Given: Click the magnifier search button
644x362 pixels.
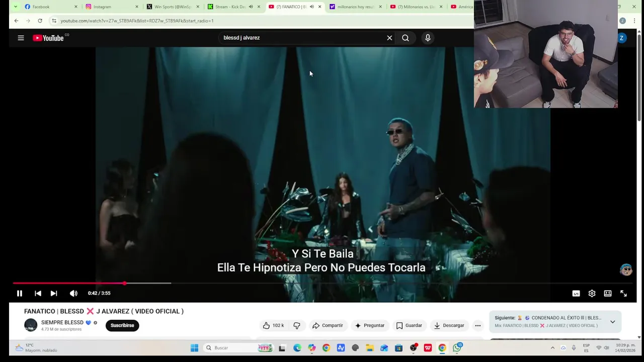Looking at the screenshot, I should [406, 38].
